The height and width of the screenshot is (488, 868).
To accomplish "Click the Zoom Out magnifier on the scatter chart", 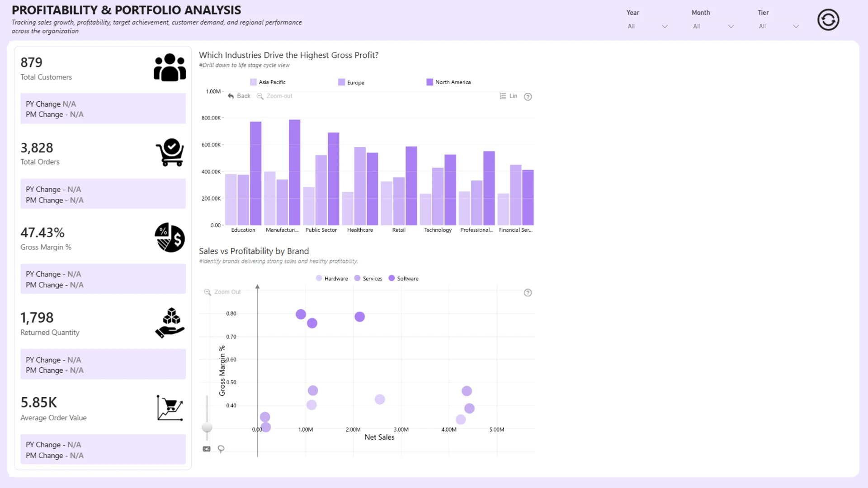I will (208, 292).
